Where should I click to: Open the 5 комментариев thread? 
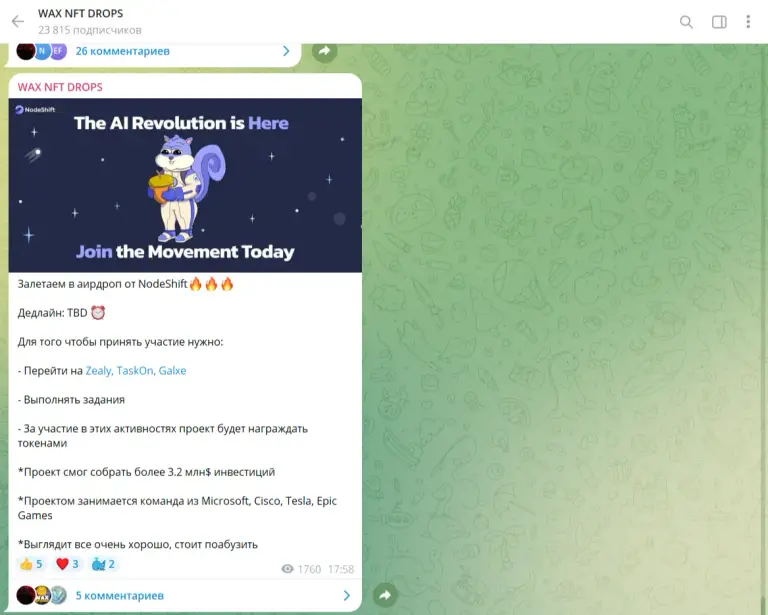point(120,595)
